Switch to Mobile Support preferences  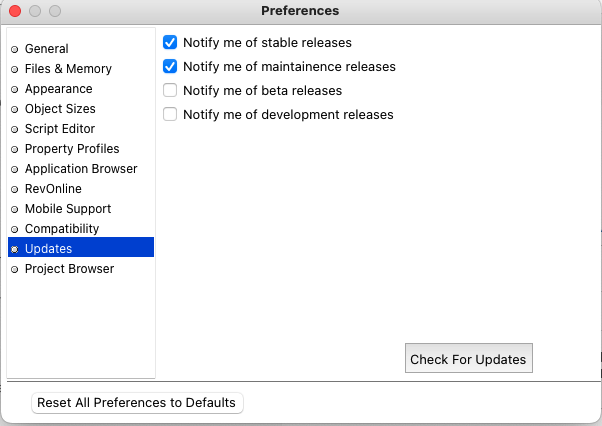click(x=68, y=209)
